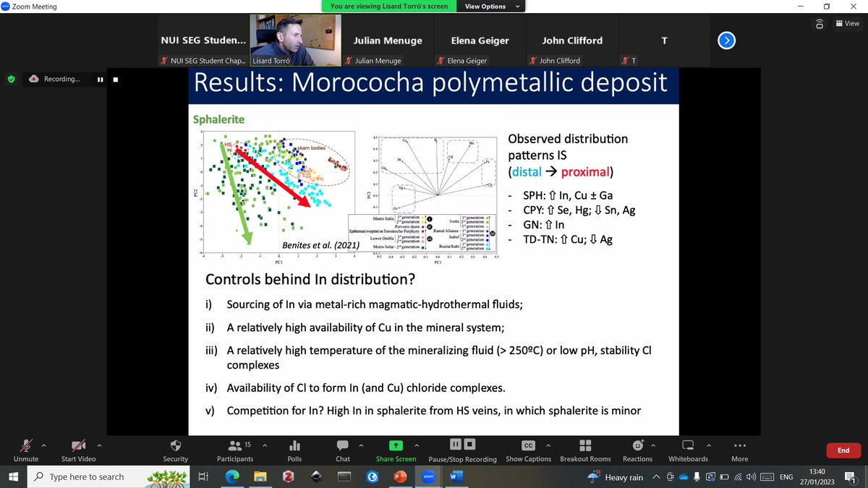This screenshot has height=488, width=868.
Task: Open the View Options dropdown
Action: coord(490,7)
